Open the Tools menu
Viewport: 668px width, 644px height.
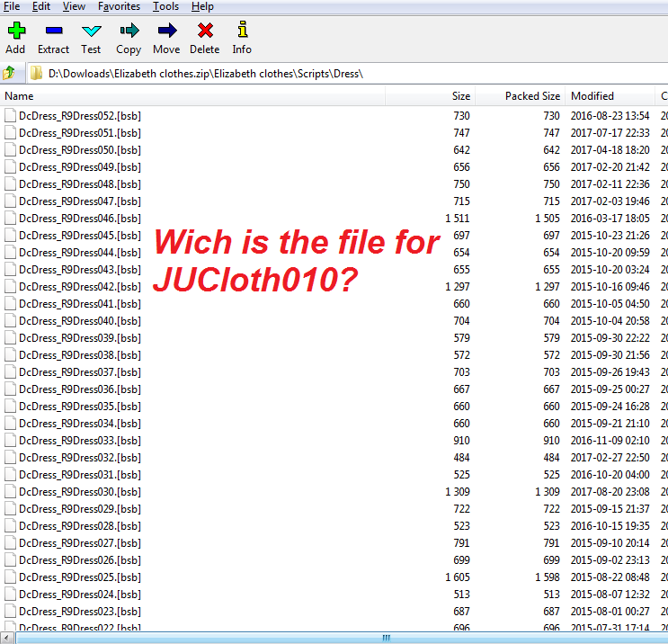165,6
